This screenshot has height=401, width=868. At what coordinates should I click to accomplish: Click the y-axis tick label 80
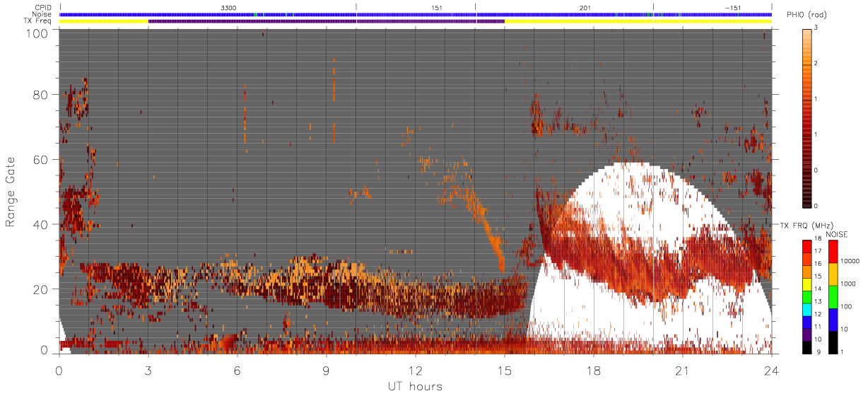(x=40, y=95)
